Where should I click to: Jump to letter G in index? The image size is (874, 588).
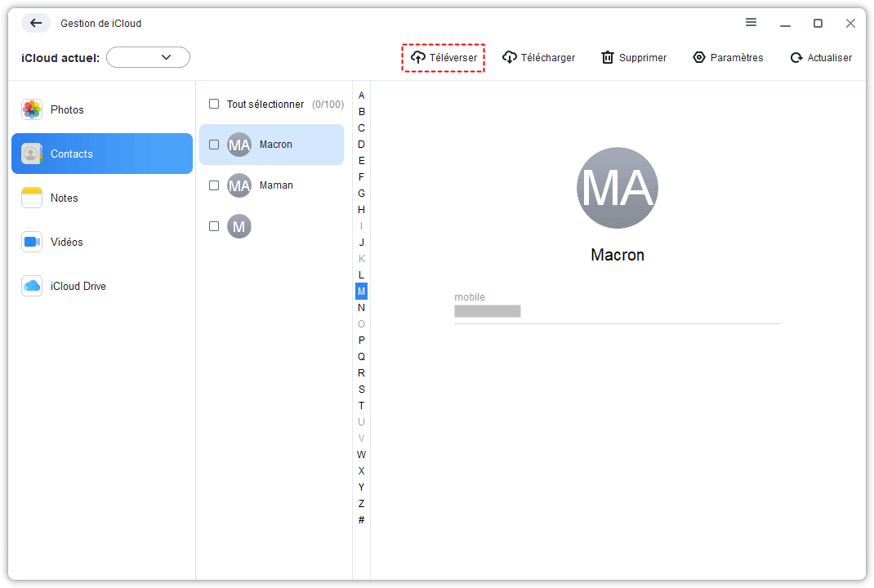(x=361, y=194)
